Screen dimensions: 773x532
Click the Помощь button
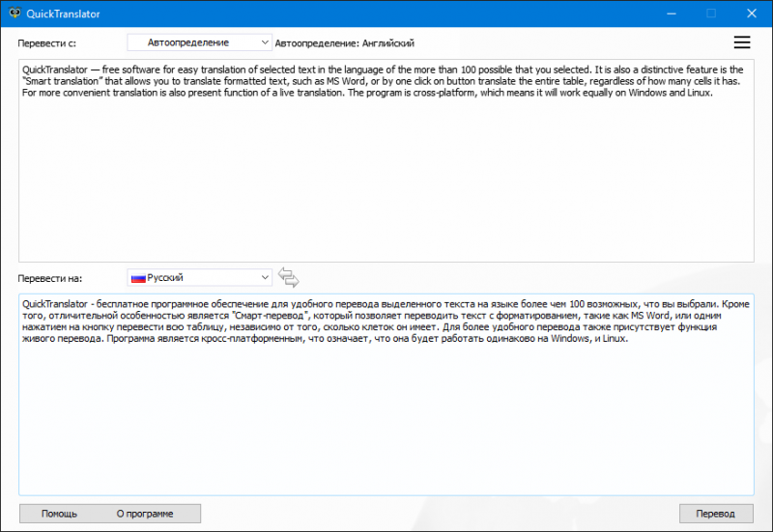coord(59,514)
